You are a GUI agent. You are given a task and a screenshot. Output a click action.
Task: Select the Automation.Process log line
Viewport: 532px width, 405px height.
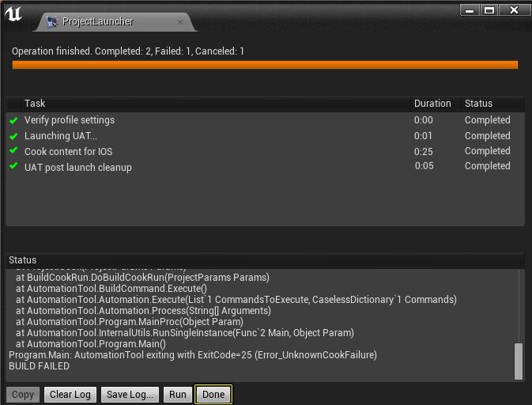tap(143, 311)
